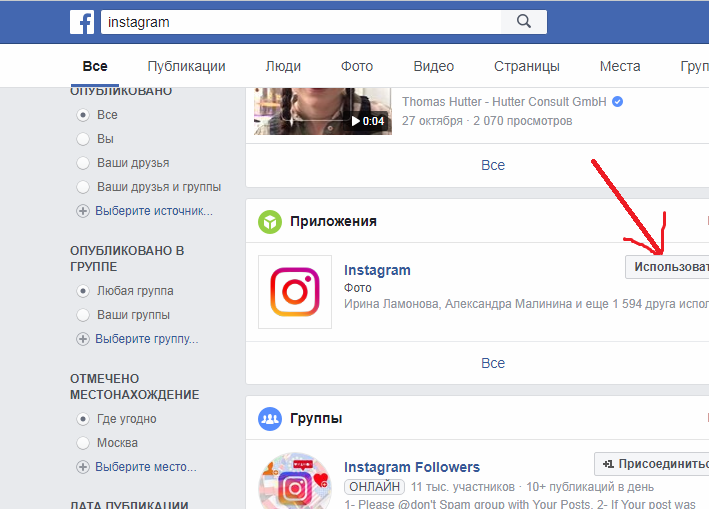The width and height of the screenshot is (709, 509).
Task: Select the Москва radio option
Action: tap(83, 443)
